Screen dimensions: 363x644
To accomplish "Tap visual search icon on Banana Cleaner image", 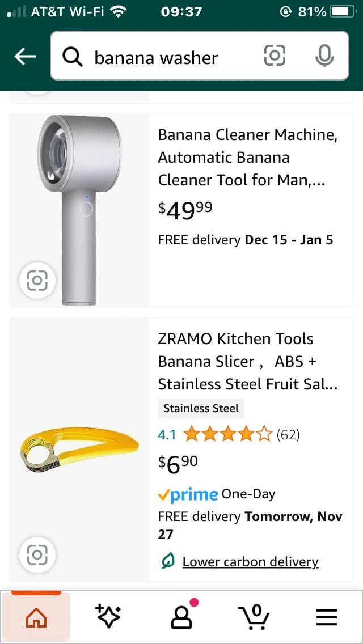I will point(37,280).
